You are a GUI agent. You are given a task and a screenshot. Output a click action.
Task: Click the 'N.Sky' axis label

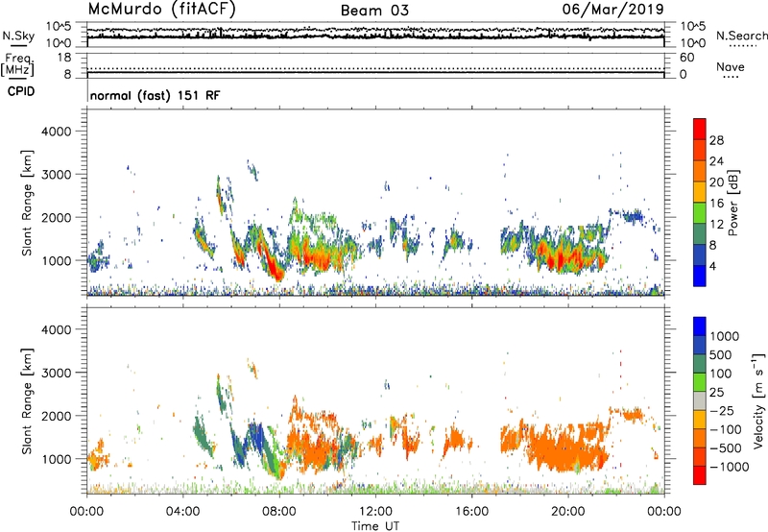click(x=18, y=36)
